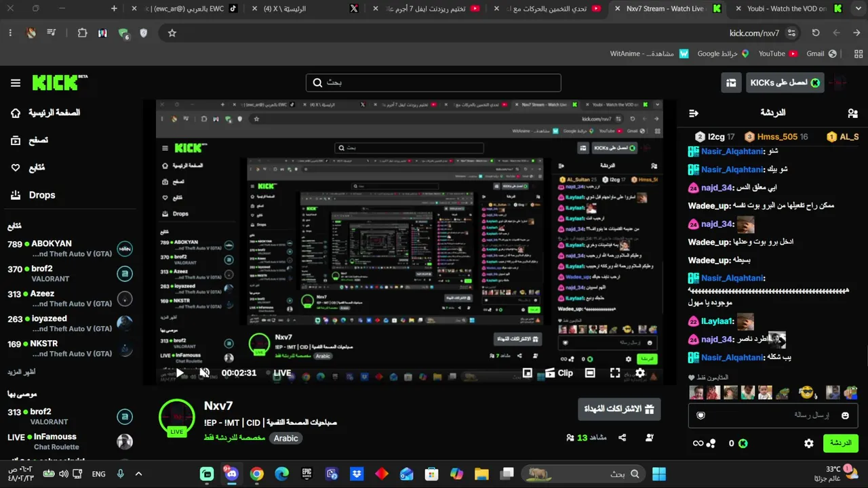
Task: Open Epic Games Launcher from taskbar
Action: click(x=307, y=474)
